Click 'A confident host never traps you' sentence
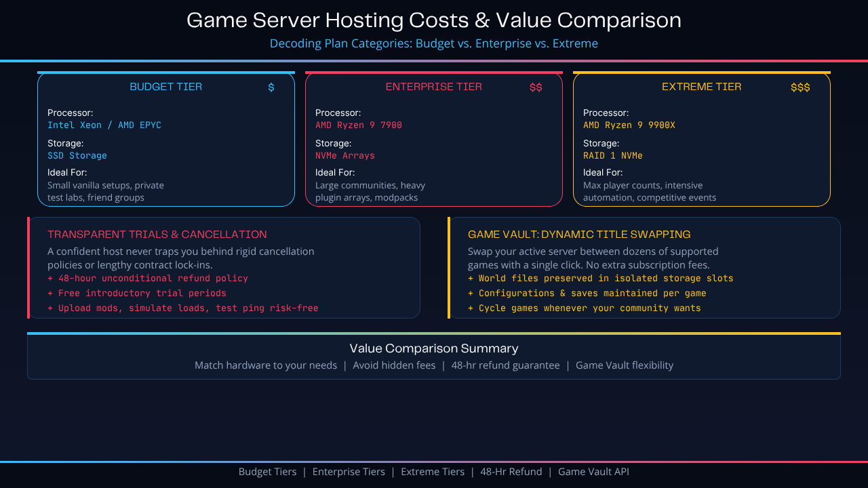This screenshot has height=488, width=868. (x=181, y=251)
